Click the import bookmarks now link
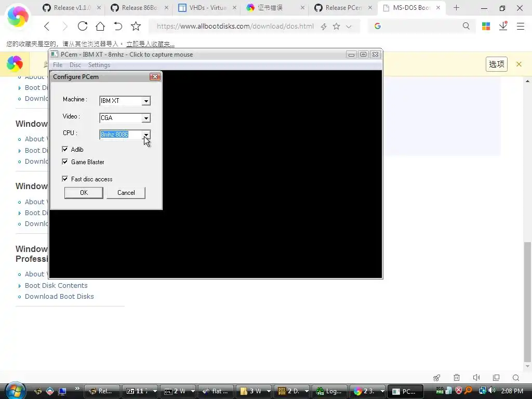Image resolution: width=532 pixels, height=399 pixels. pyautogui.click(x=150, y=44)
